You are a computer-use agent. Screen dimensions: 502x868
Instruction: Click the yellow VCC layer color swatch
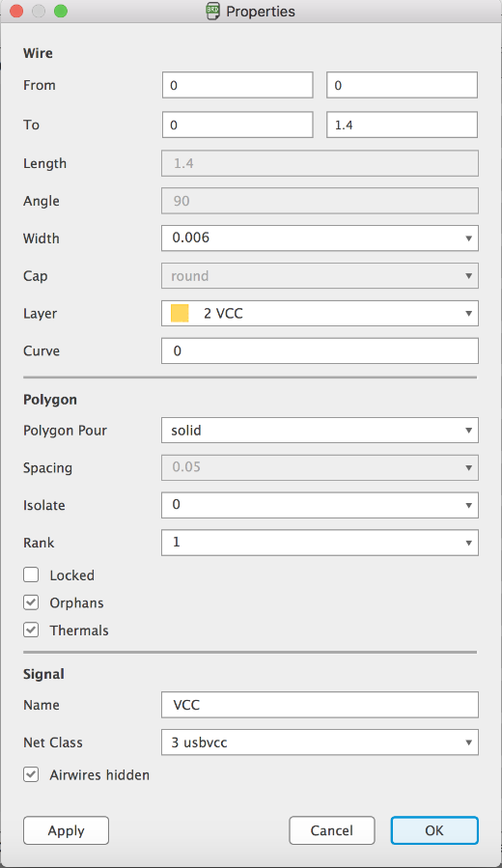click(180, 314)
